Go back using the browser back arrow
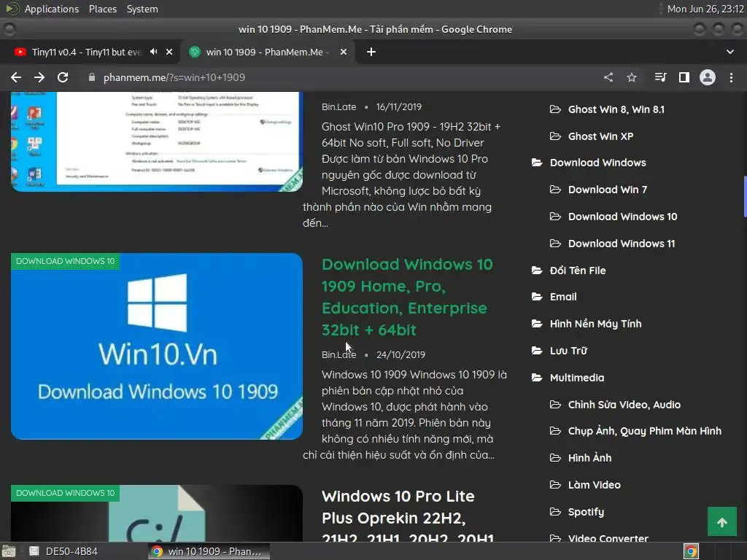This screenshot has height=560, width=747. click(16, 77)
